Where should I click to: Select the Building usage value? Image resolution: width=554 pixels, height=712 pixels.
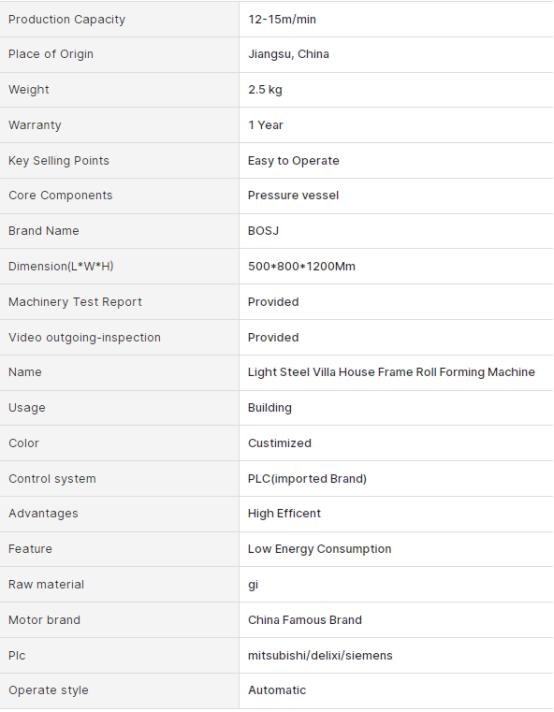270,408
